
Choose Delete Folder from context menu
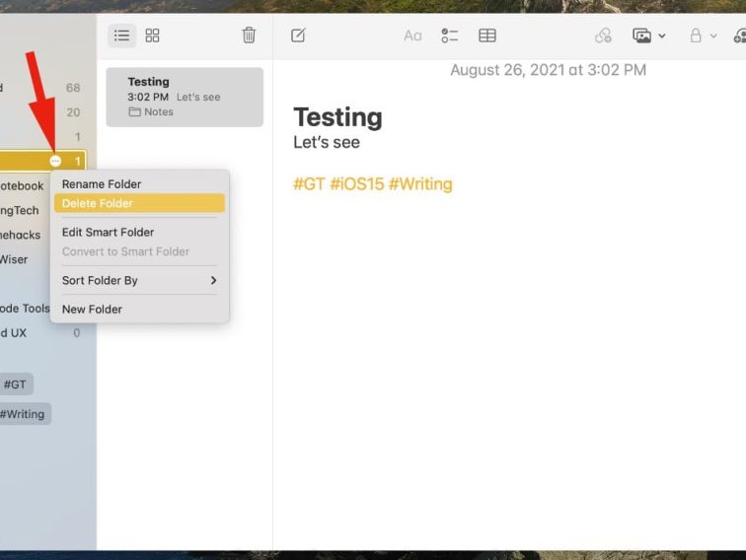pyautogui.click(x=98, y=203)
